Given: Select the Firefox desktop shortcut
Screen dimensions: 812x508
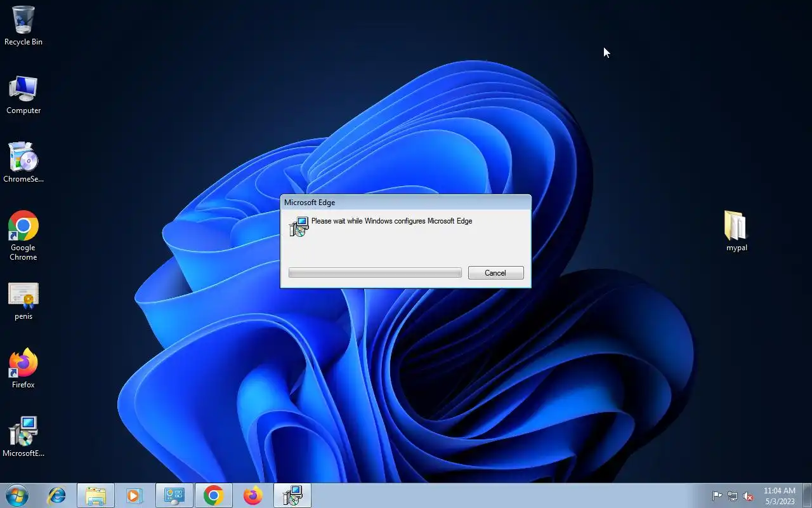Looking at the screenshot, I should tap(23, 369).
